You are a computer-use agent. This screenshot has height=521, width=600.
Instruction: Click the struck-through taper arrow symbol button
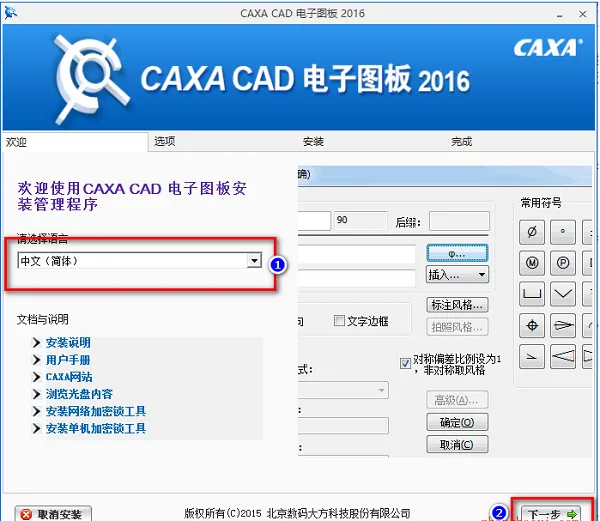tap(562, 325)
